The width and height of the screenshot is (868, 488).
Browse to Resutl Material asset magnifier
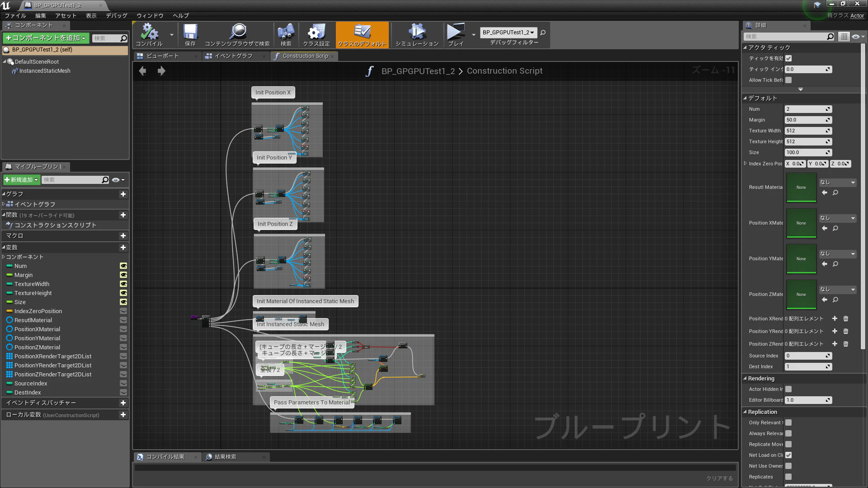(835, 192)
